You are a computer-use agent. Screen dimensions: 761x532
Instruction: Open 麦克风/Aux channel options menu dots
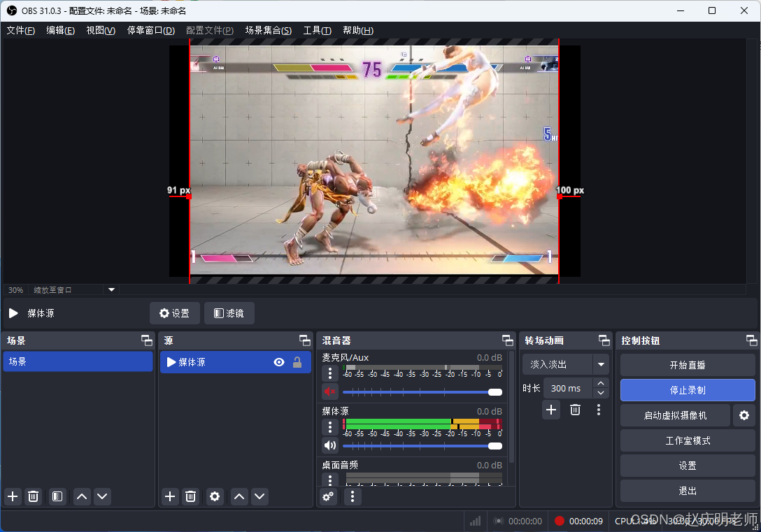(x=330, y=373)
